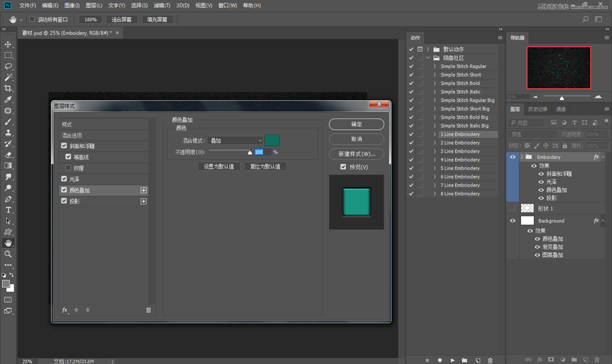Click the 确定 button to confirm
The image size is (612, 364).
356,124
